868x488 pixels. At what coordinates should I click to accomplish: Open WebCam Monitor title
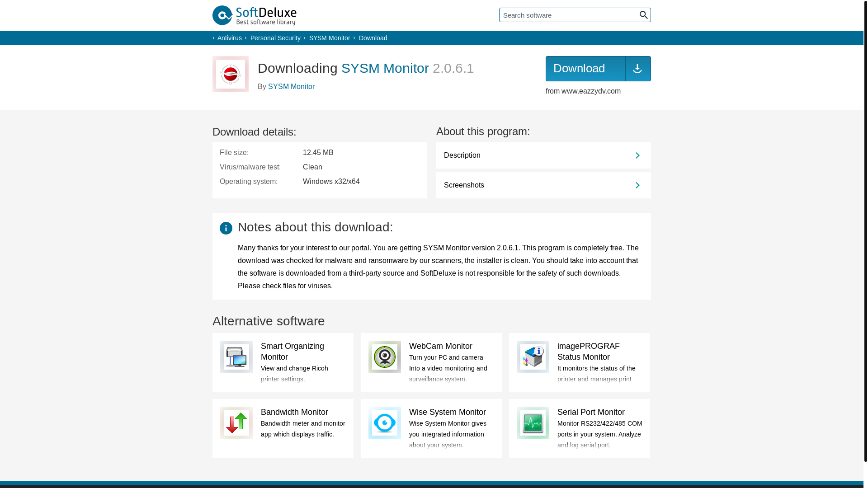[x=441, y=346]
